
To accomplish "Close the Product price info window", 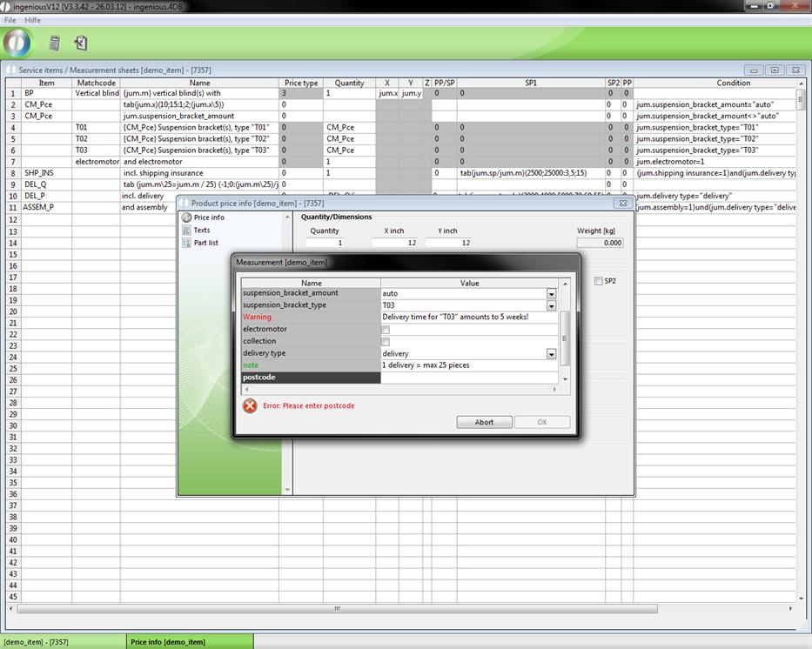I will point(622,203).
